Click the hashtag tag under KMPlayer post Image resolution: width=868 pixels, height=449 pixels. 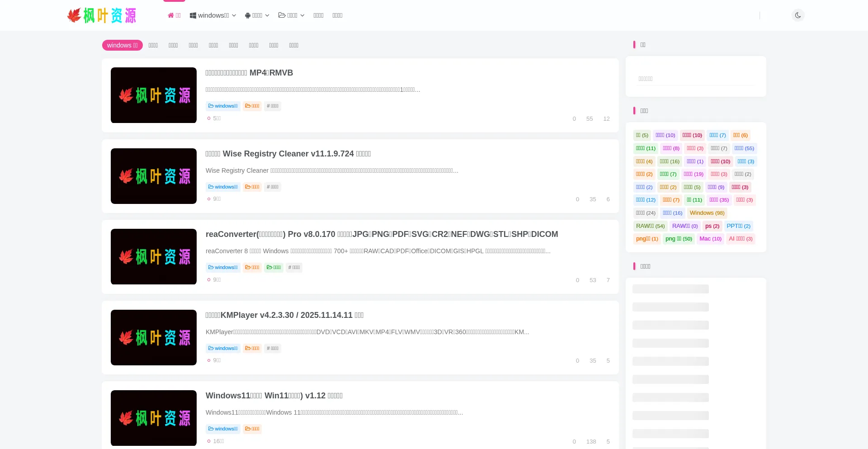[x=273, y=349]
